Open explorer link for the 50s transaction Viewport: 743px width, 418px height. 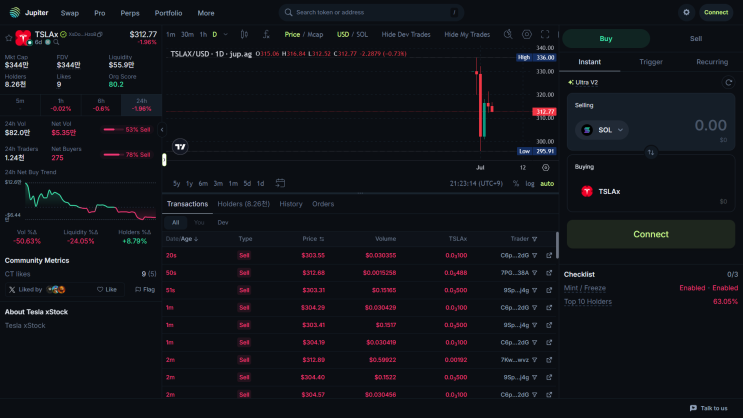549,273
